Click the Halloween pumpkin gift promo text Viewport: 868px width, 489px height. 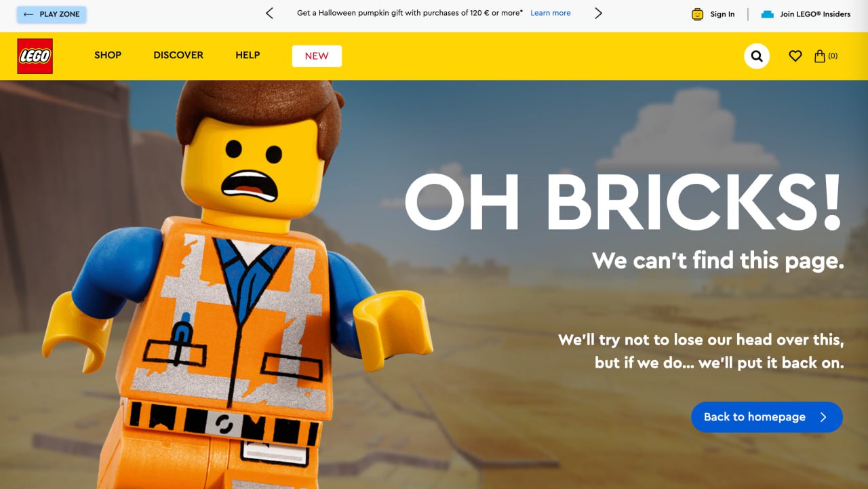click(410, 14)
